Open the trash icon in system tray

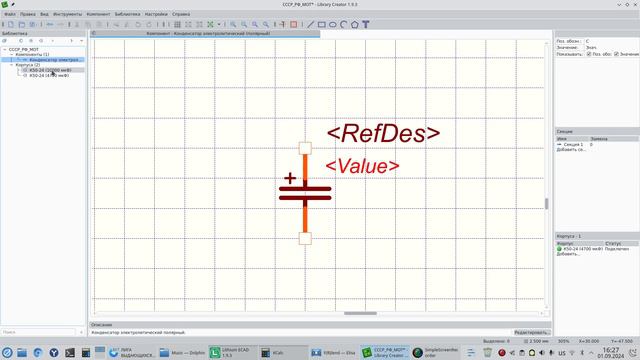pyautogui.click(x=487, y=352)
